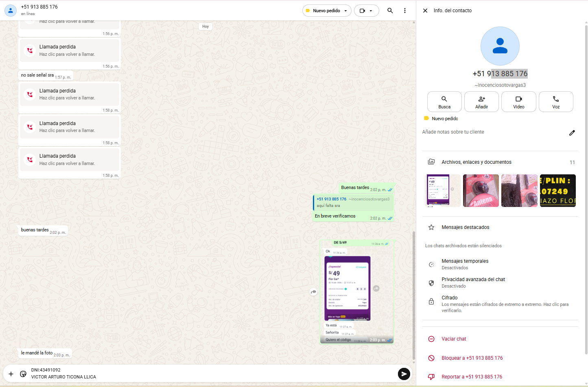Open Privacidad avanzada del chat setting

pyautogui.click(x=473, y=282)
